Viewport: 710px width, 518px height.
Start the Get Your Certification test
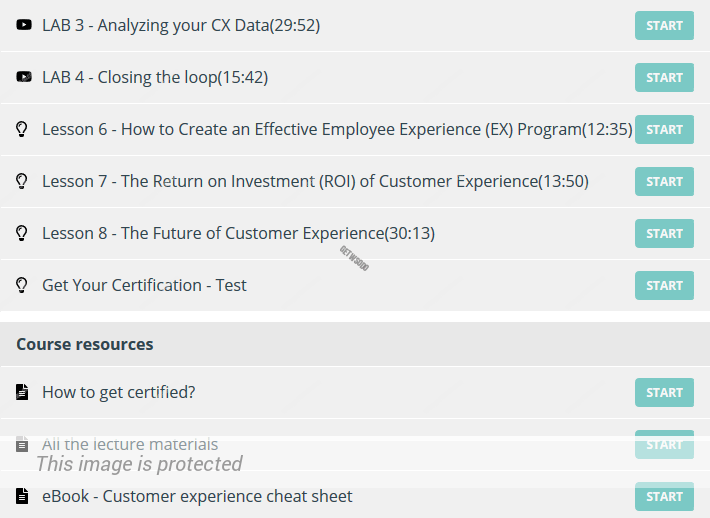664,285
